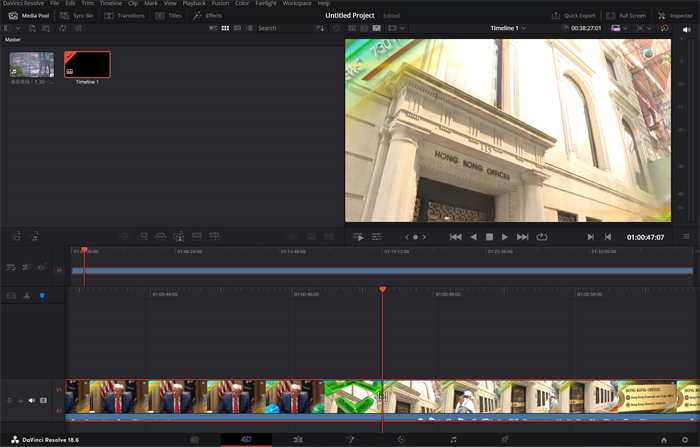
Task: Open the media pool sort options
Action: point(320,28)
